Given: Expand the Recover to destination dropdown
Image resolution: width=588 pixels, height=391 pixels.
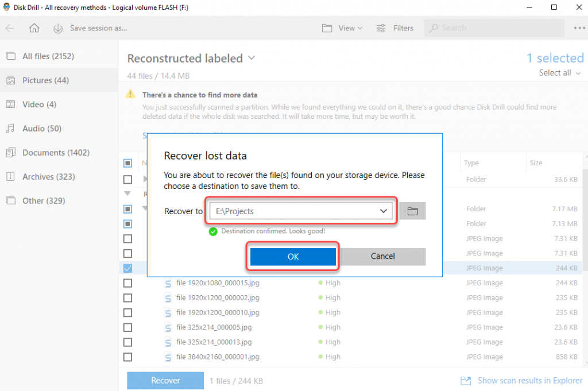Looking at the screenshot, I should point(384,211).
